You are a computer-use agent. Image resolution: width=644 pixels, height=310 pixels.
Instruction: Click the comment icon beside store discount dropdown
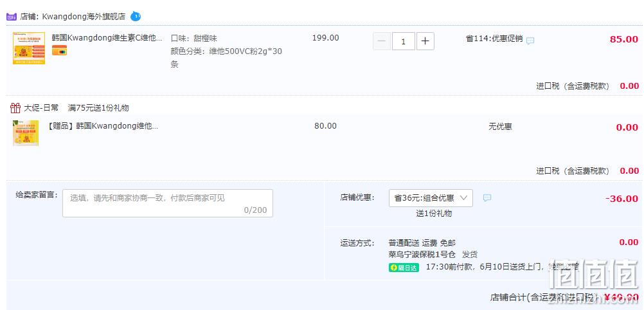[487, 197]
